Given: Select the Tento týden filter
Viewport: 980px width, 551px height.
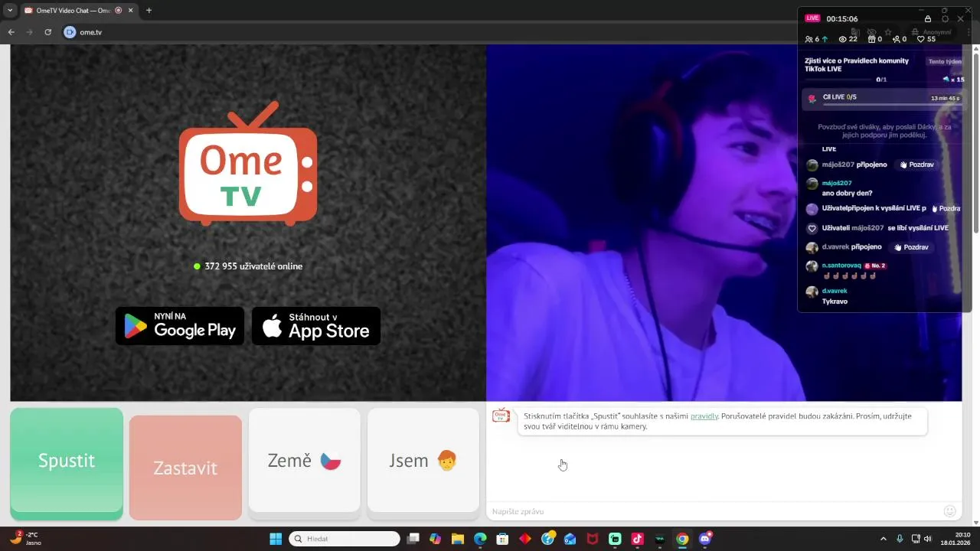Looking at the screenshot, I should click(x=945, y=61).
